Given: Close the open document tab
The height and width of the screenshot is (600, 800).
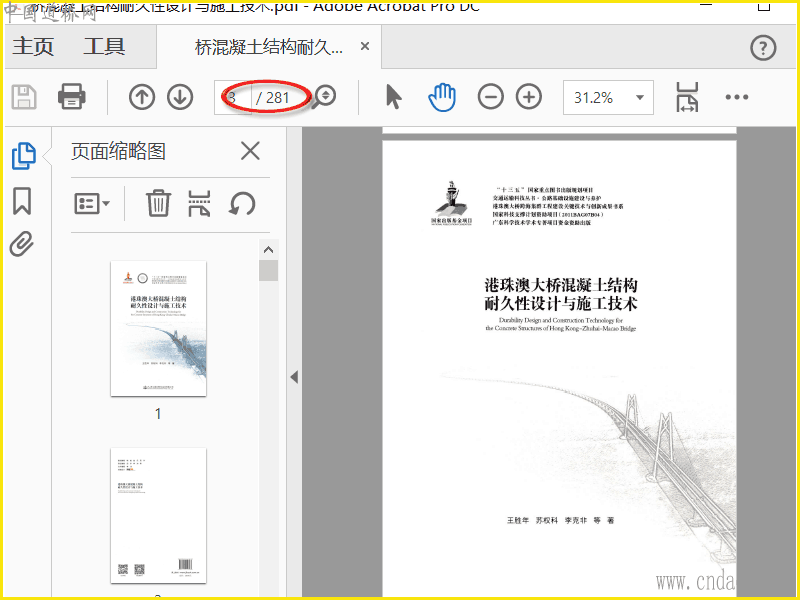Looking at the screenshot, I should tap(365, 46).
